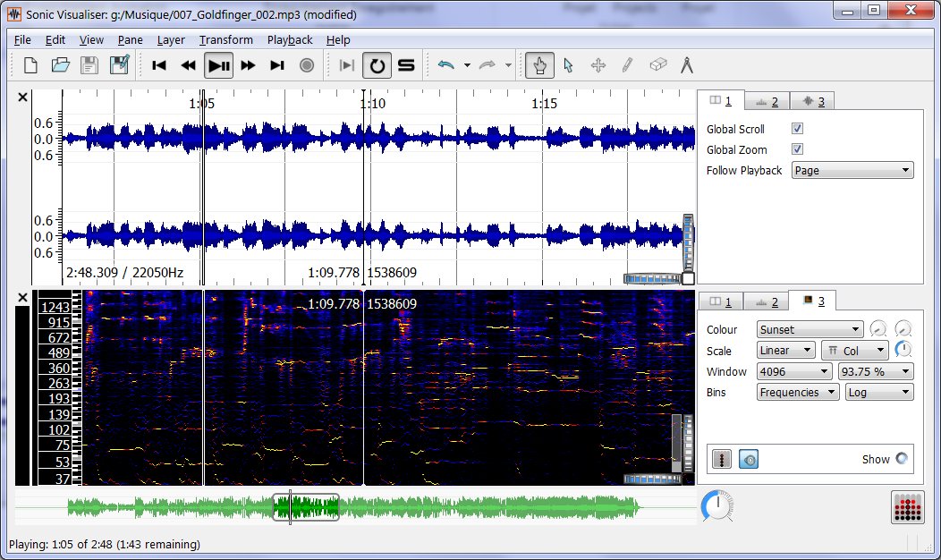
Task: Click the blue speaker play-parameters icon
Action: pos(749,459)
